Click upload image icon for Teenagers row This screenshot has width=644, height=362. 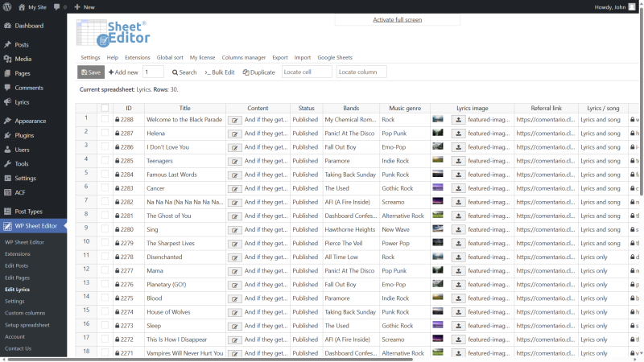[x=458, y=161]
